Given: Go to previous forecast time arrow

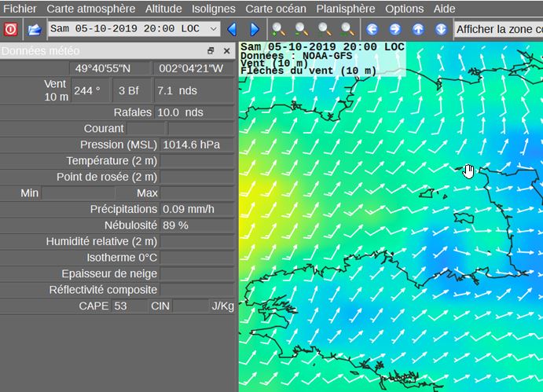Looking at the screenshot, I should click(232, 29).
